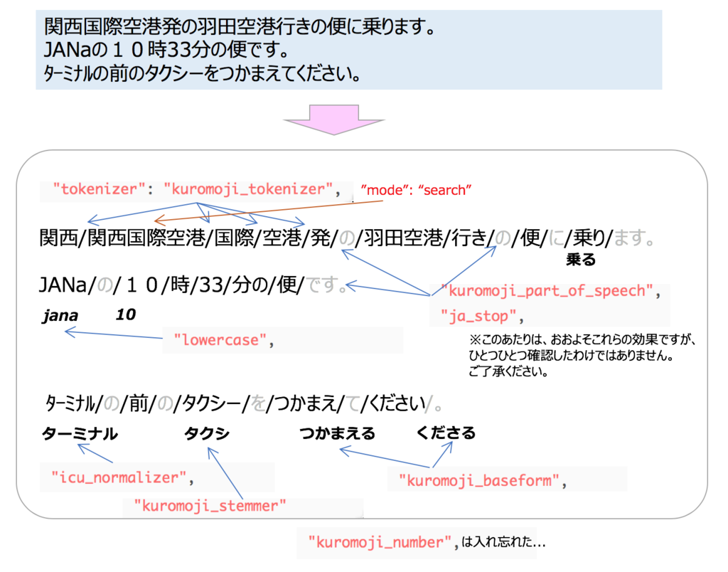Click the italic lowercase result jana
Screen dimensions: 728x572
point(60,315)
